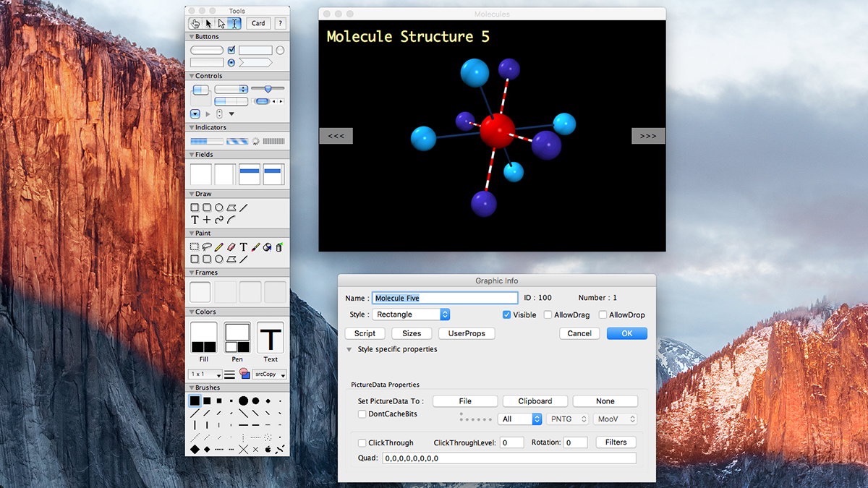This screenshot has width=868, height=488.
Task: Open the srcCopy transfer mode dropdown
Action: (x=269, y=374)
